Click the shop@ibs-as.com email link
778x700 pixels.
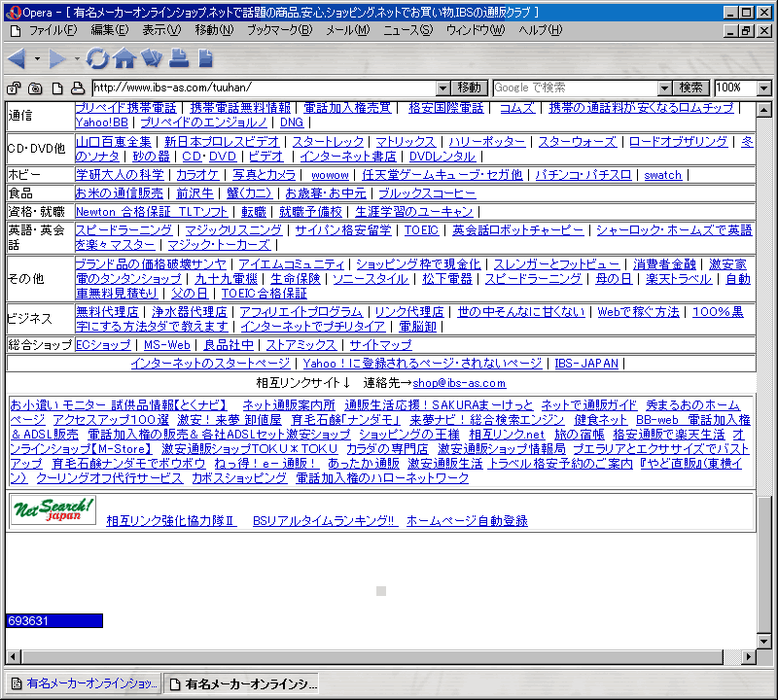tap(459, 383)
